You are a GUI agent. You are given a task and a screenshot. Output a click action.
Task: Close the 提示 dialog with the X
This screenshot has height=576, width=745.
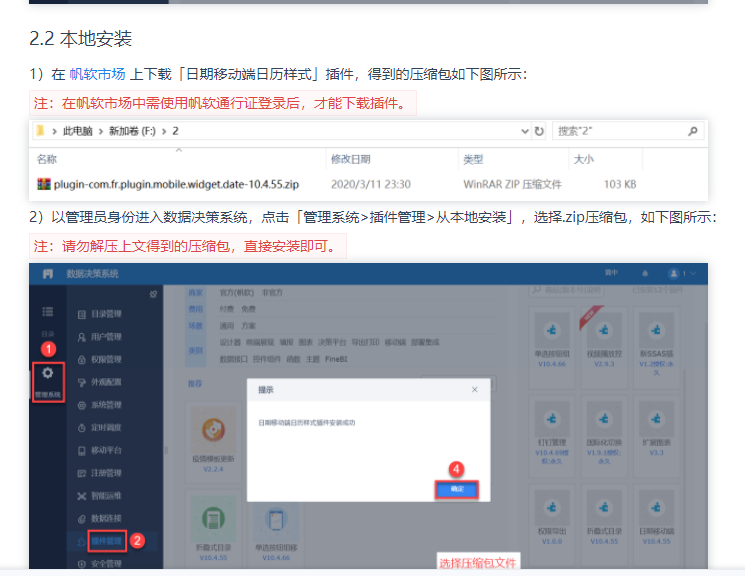tap(474, 390)
